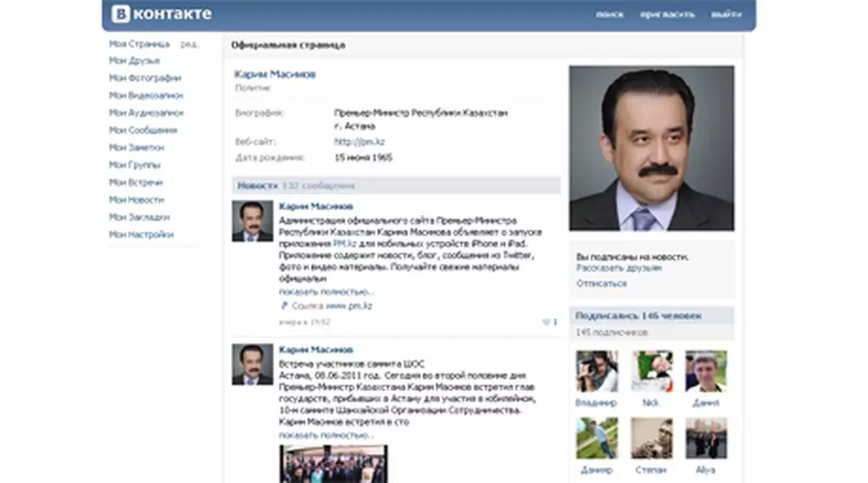This screenshot has height=483, width=868.
Task: Click the ВКонтакте logo in header
Action: (161, 14)
